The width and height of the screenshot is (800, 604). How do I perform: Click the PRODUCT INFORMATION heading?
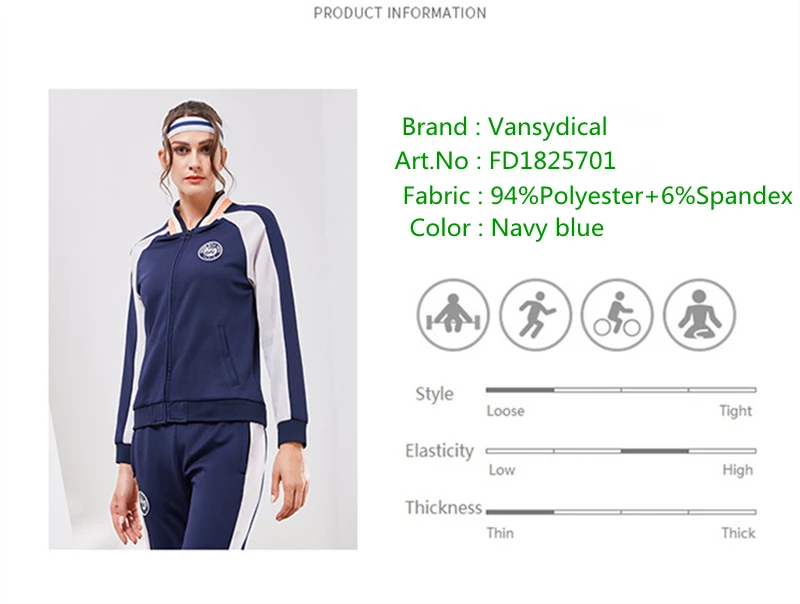(x=400, y=13)
